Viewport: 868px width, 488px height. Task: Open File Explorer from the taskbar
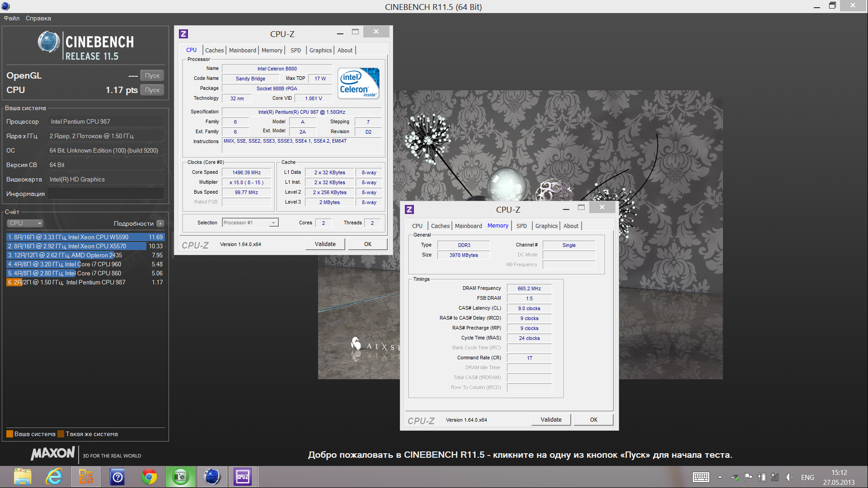pyautogui.click(x=23, y=477)
